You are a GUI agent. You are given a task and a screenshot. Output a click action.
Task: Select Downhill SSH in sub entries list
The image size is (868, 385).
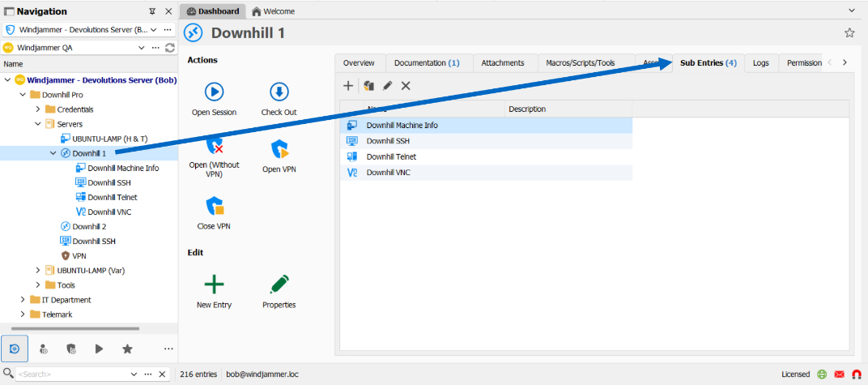click(385, 141)
